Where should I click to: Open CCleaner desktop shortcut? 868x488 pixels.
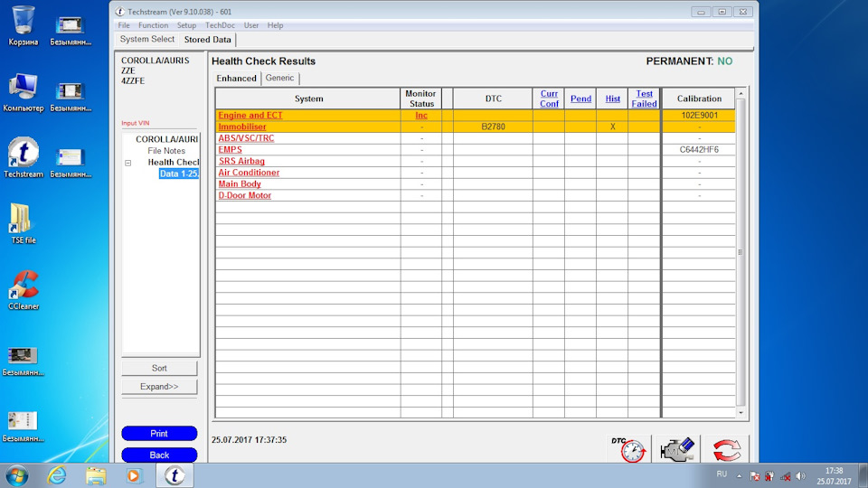coord(24,290)
